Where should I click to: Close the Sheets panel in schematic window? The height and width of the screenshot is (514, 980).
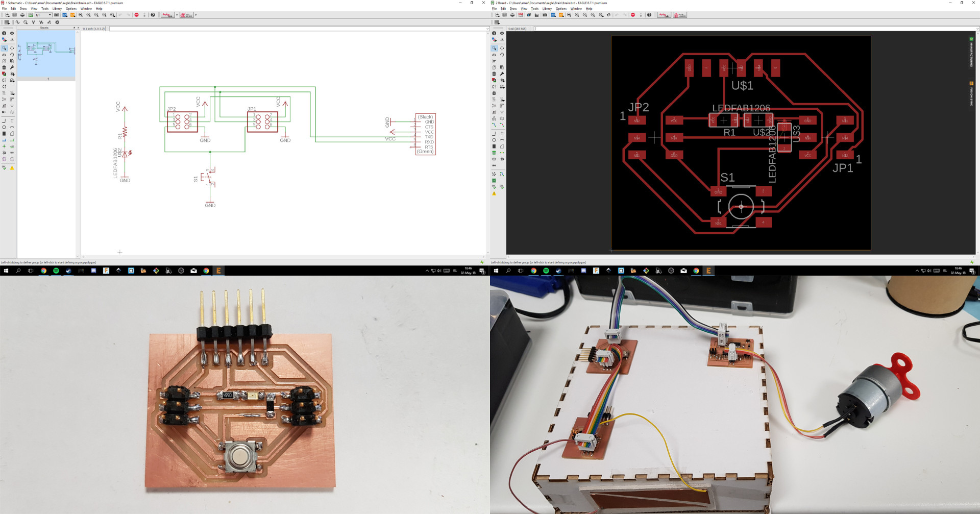point(78,28)
